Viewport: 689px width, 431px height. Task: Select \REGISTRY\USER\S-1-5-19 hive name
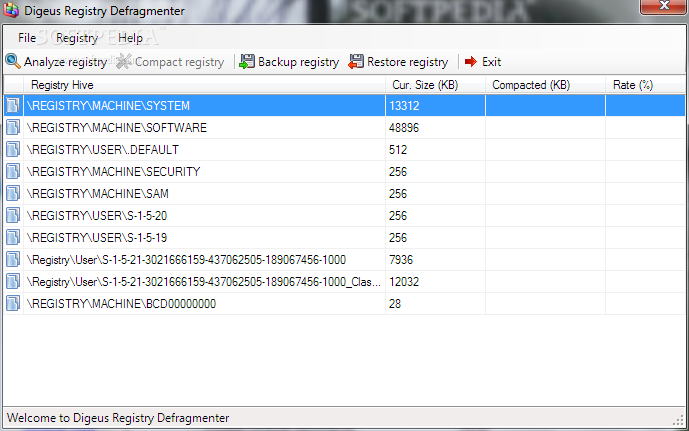coord(97,237)
